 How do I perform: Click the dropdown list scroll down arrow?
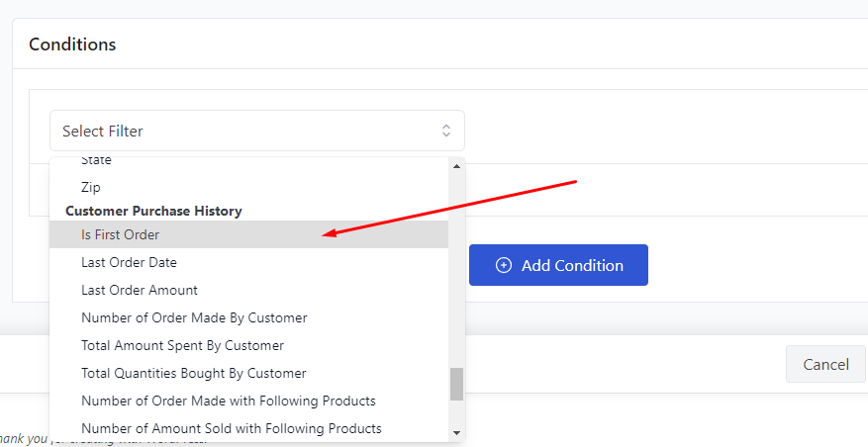pyautogui.click(x=456, y=433)
